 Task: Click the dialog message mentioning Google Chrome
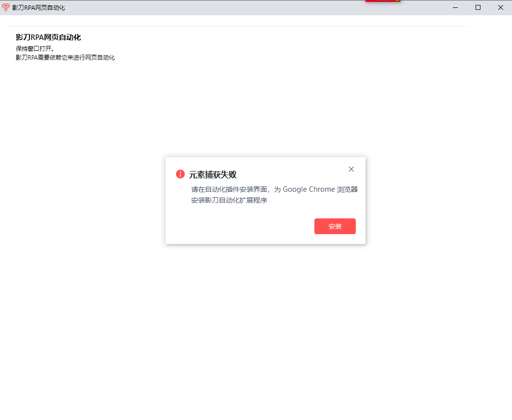click(x=274, y=195)
